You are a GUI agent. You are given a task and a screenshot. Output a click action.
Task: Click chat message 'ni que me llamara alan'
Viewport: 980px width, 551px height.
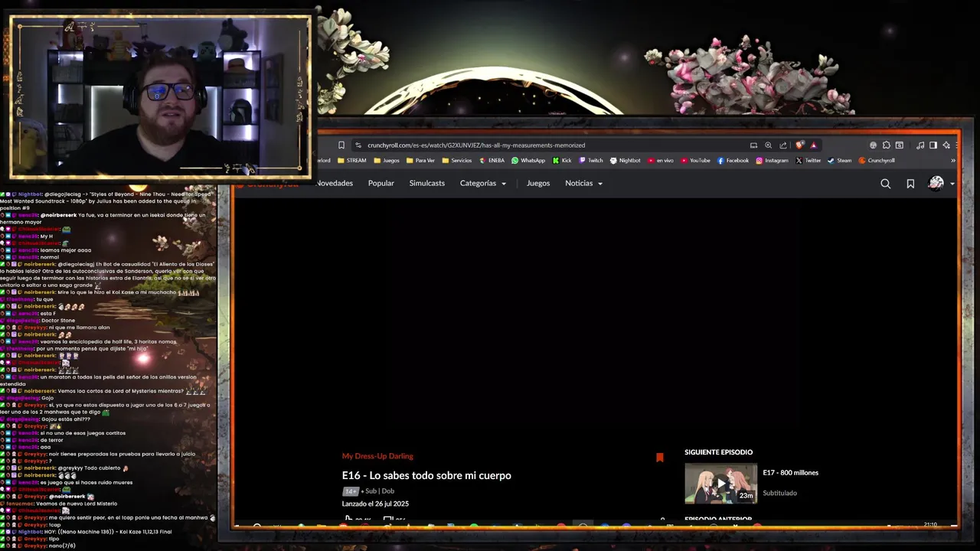point(80,328)
